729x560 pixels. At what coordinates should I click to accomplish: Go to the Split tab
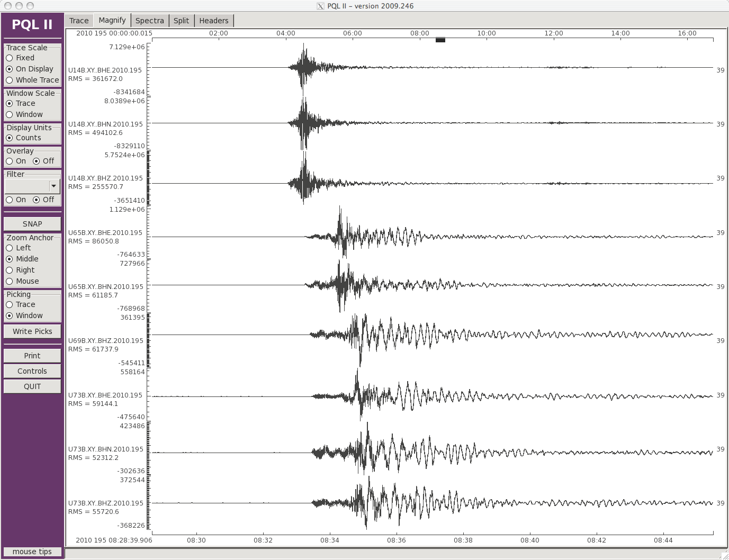click(181, 21)
